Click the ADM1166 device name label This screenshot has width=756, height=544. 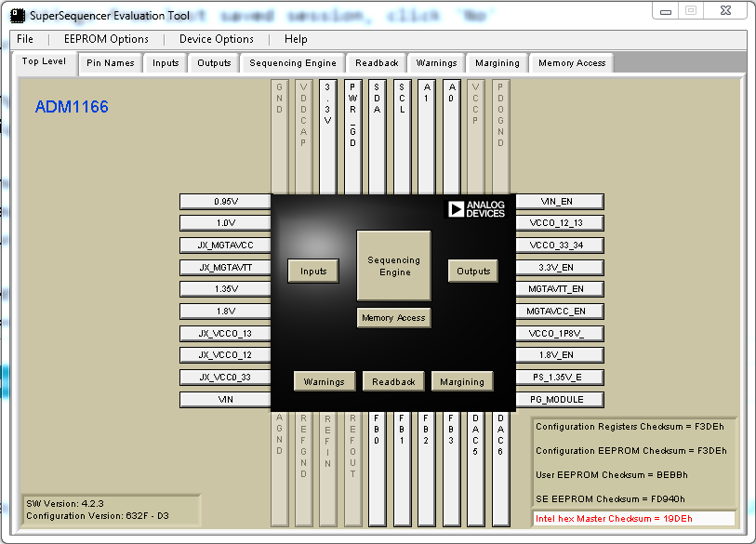click(72, 107)
